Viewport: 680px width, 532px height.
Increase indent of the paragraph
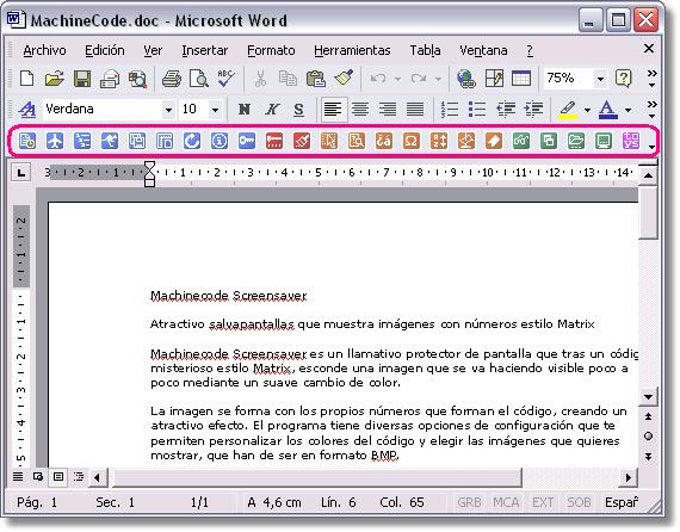click(x=533, y=109)
